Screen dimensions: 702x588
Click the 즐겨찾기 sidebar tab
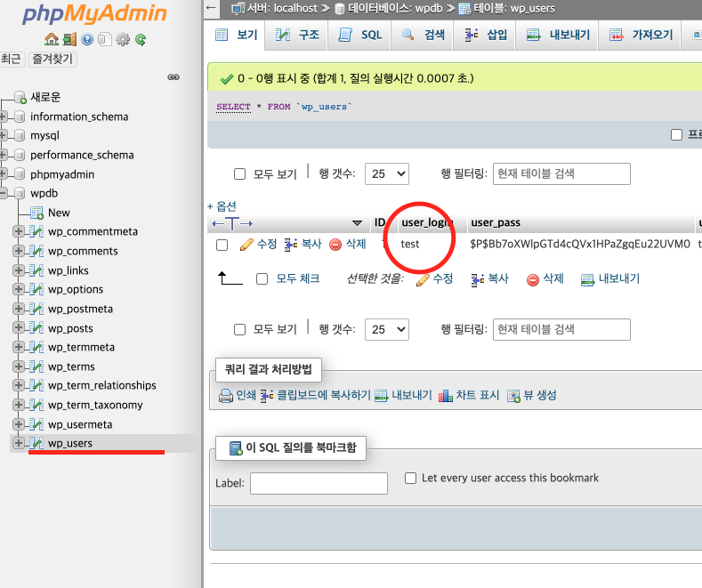pos(52,59)
